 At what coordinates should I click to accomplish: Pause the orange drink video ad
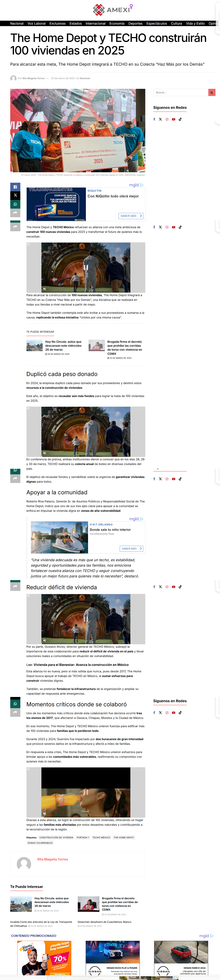coord(86,792)
